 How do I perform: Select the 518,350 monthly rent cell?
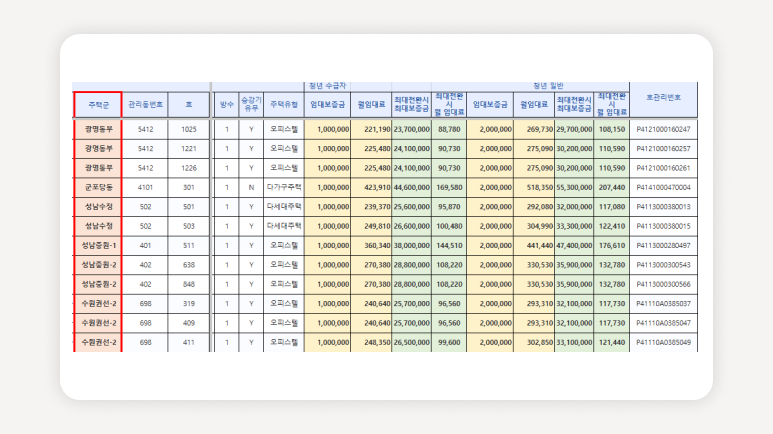pos(535,187)
